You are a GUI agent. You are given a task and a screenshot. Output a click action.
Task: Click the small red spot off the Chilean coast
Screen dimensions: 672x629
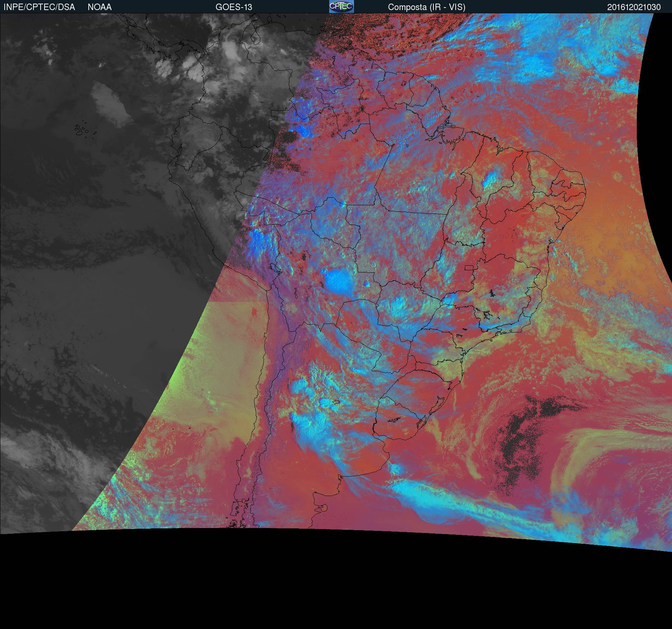(254, 312)
